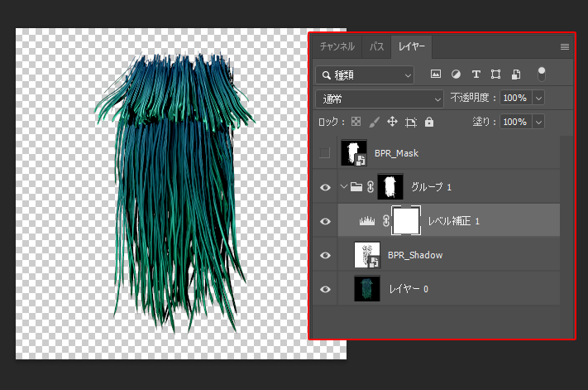Image resolution: width=588 pixels, height=390 pixels.
Task: Click the lock position move icon
Action: [x=392, y=122]
